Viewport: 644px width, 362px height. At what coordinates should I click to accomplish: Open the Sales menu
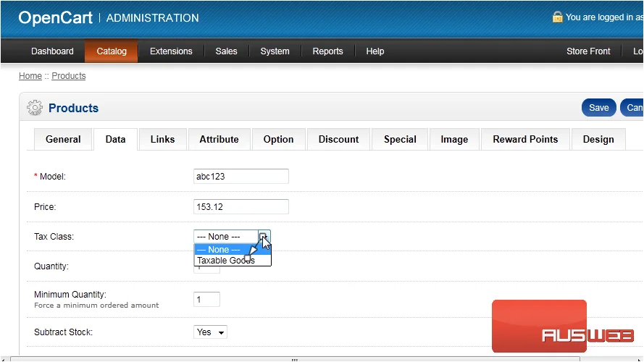click(226, 51)
